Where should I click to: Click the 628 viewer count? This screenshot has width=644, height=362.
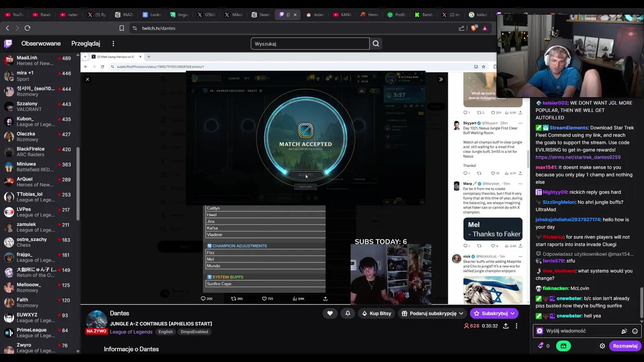471,326
